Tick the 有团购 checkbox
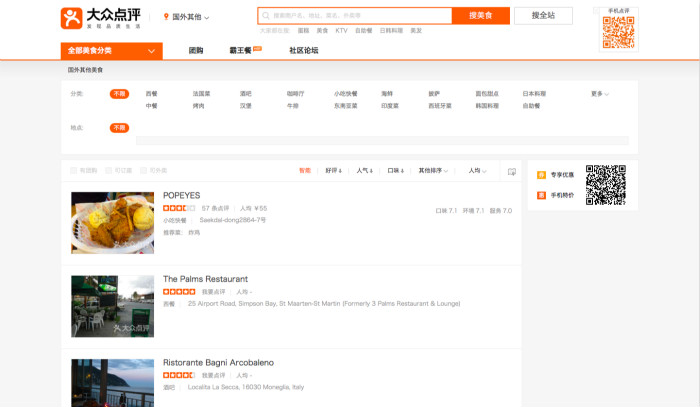Screen dimensions: 700x407 click(72, 171)
